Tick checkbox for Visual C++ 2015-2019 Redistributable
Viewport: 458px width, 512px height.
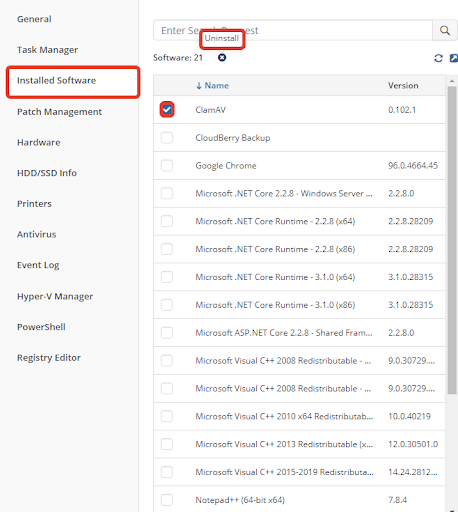point(167,472)
